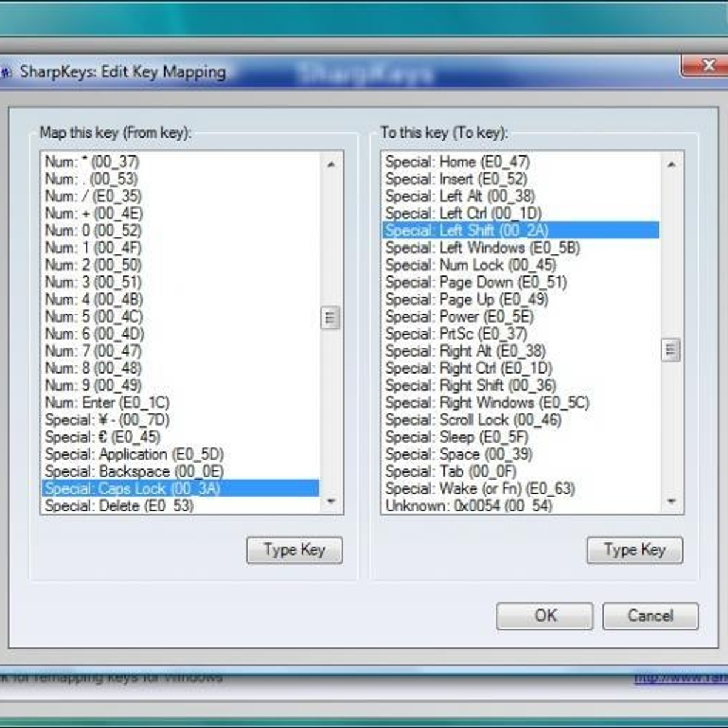The image size is (728, 728).
Task: Choose "Special: Right Windows (E0_5C)" target key
Action: [x=485, y=402]
